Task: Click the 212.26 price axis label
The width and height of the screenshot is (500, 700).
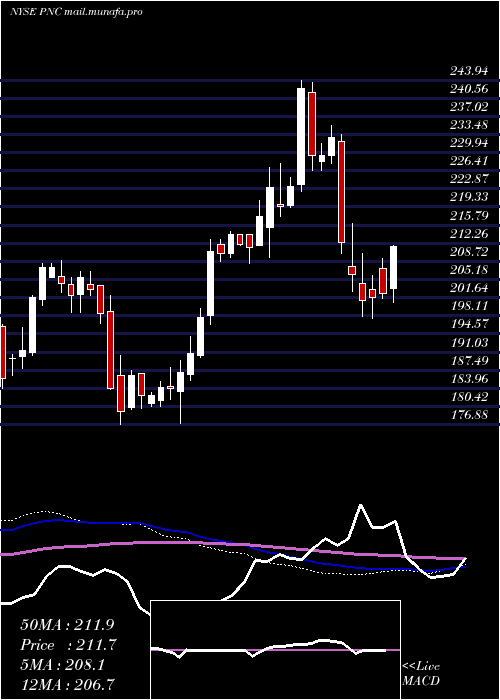Action: [468, 234]
